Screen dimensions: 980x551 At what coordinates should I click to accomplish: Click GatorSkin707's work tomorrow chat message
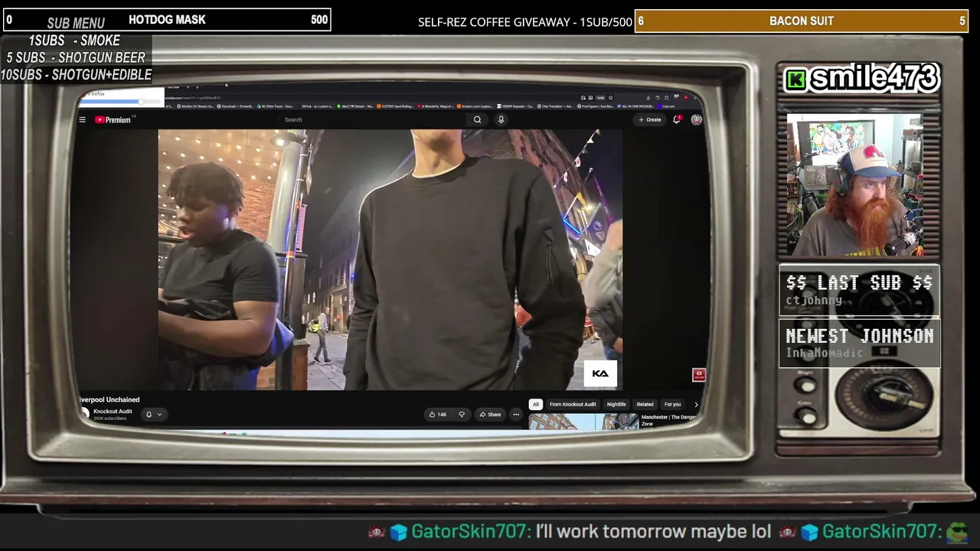point(653,531)
